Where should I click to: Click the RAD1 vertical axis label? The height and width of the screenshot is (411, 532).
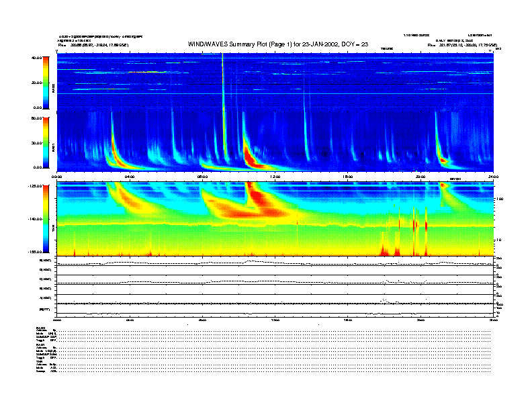pyautogui.click(x=53, y=148)
